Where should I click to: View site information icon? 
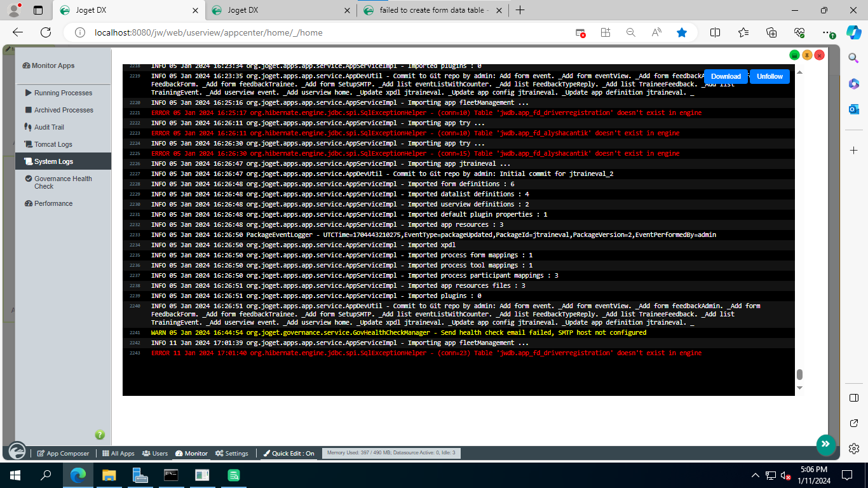80,32
